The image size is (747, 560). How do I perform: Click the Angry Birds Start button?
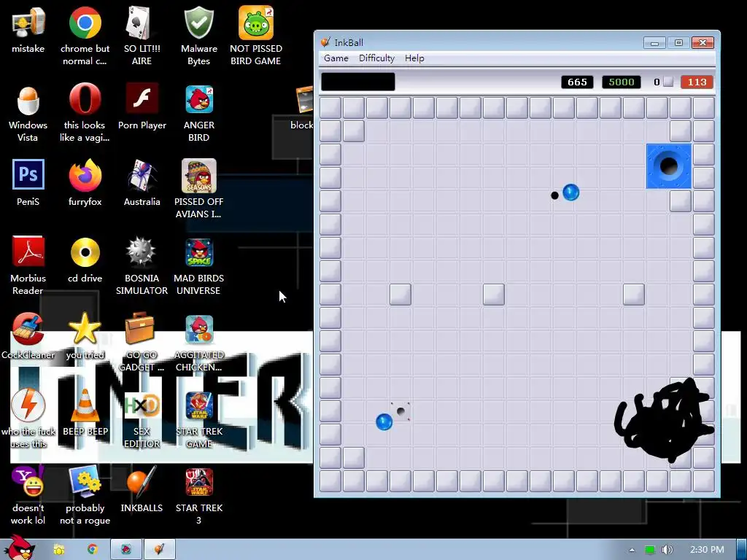(19, 548)
